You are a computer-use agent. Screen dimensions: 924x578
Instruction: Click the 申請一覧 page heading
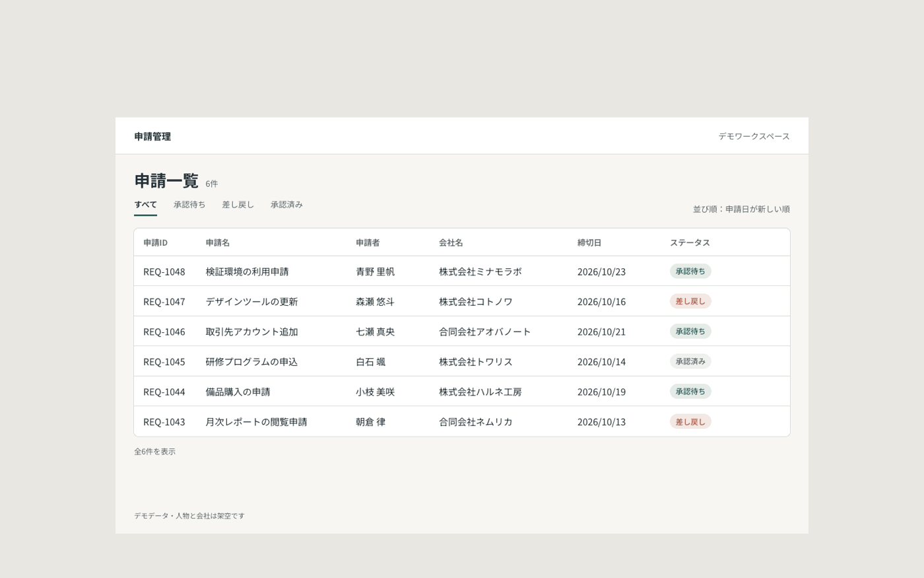(166, 180)
